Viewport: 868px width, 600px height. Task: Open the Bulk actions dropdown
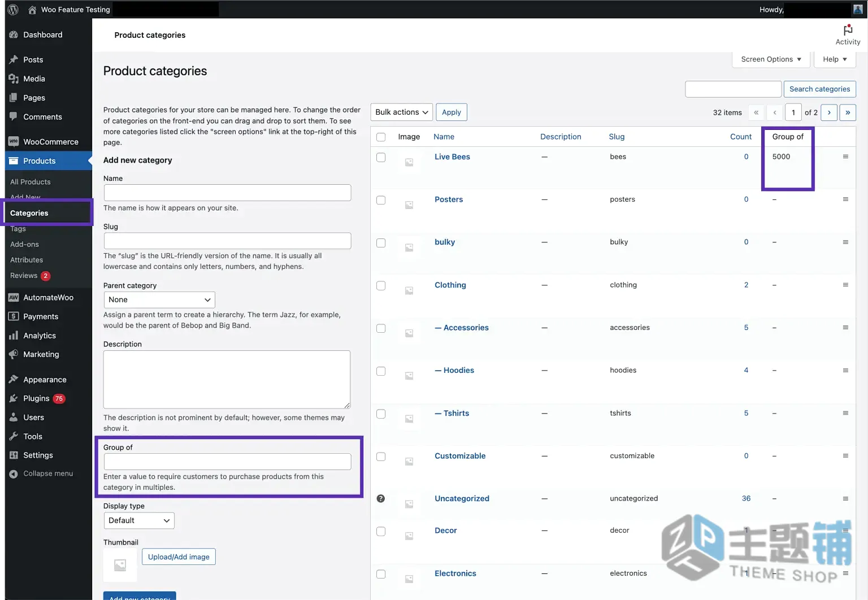[x=402, y=112]
